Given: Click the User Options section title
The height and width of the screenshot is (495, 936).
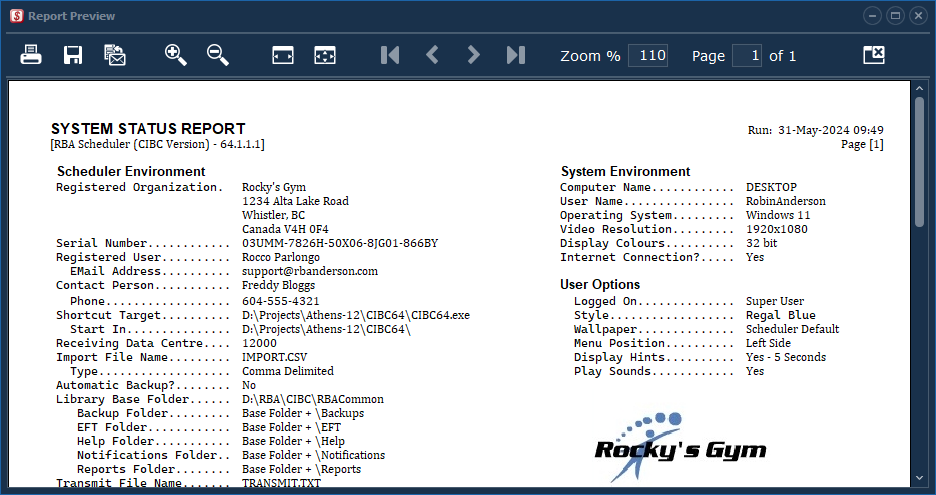Looking at the screenshot, I should (600, 284).
